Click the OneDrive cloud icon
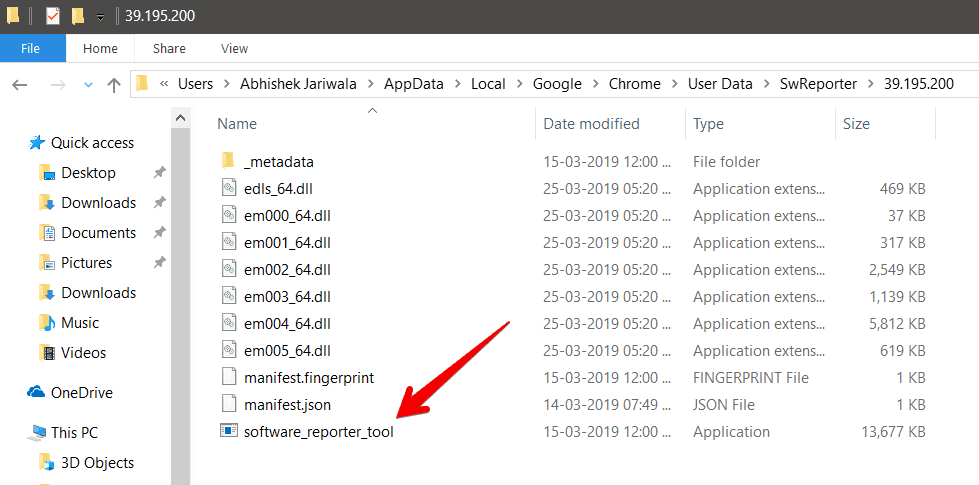This screenshot has height=485, width=979. point(37,393)
